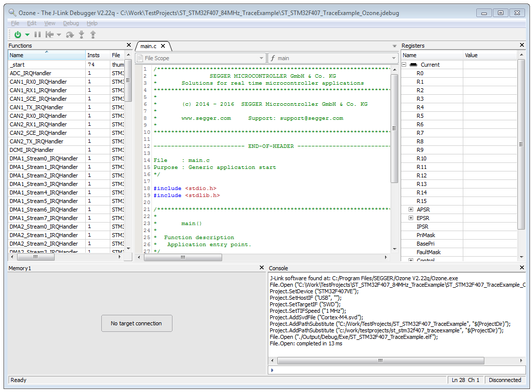Select CAN1_RX0_IRQHandler function row
Screen dimensions: 532x392
pyautogui.click(x=66, y=82)
